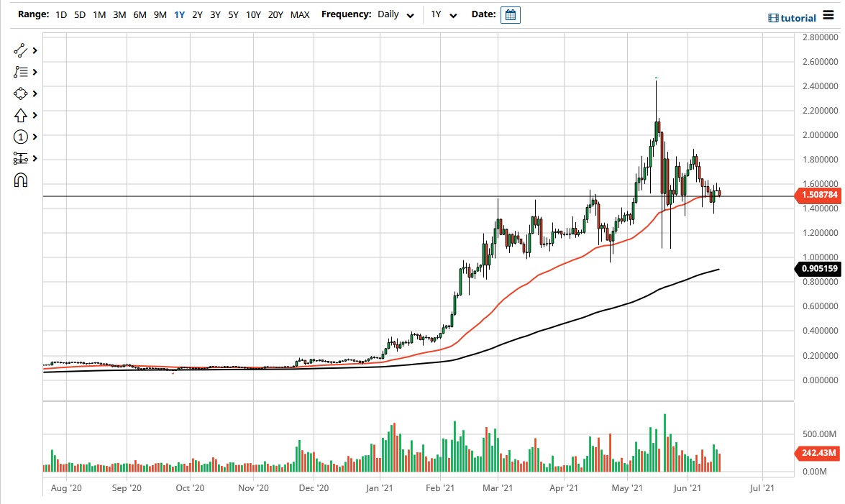Click the red 1.508784 price label
The width and height of the screenshot is (845, 504).
818,196
